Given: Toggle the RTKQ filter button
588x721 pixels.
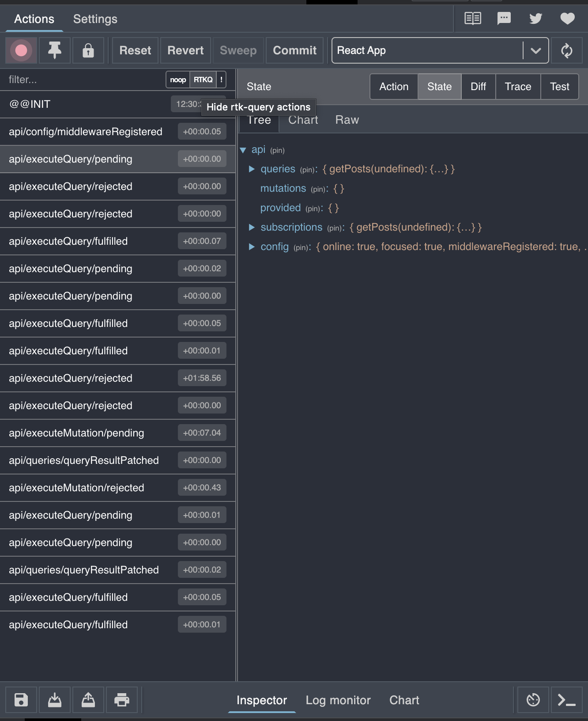Looking at the screenshot, I should click(x=203, y=80).
